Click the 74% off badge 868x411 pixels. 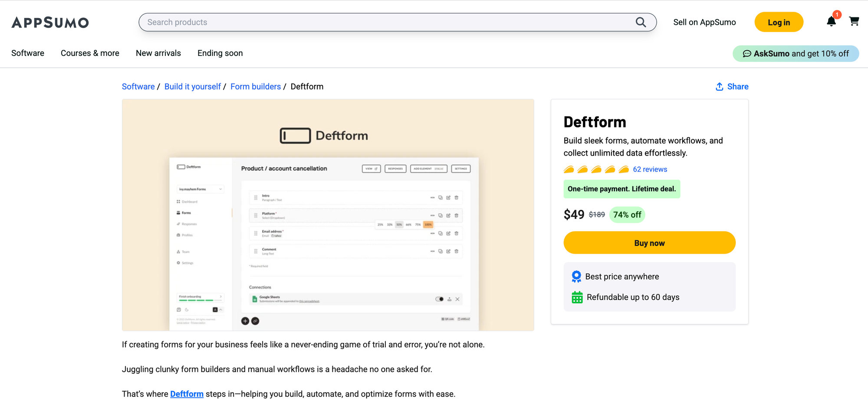[x=627, y=215]
